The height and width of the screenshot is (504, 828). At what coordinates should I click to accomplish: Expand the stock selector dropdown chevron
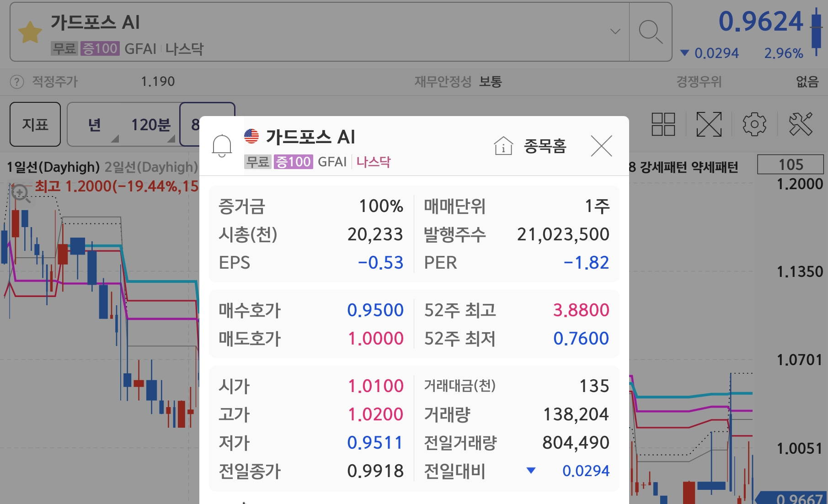[x=615, y=32]
